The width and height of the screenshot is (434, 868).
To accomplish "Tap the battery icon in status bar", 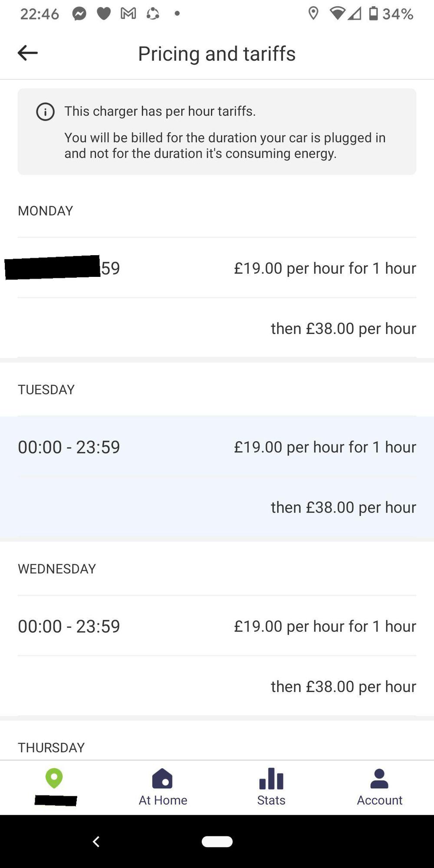I will pos(373,14).
